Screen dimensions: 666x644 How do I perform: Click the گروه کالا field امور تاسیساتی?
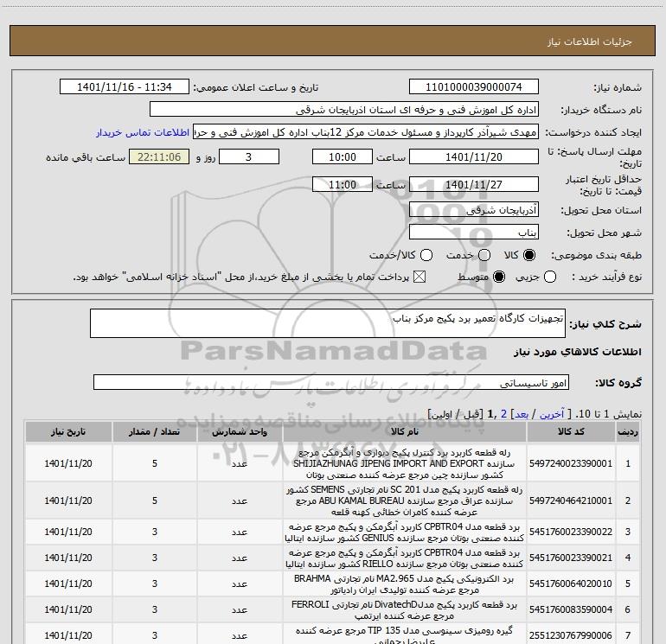(x=331, y=382)
